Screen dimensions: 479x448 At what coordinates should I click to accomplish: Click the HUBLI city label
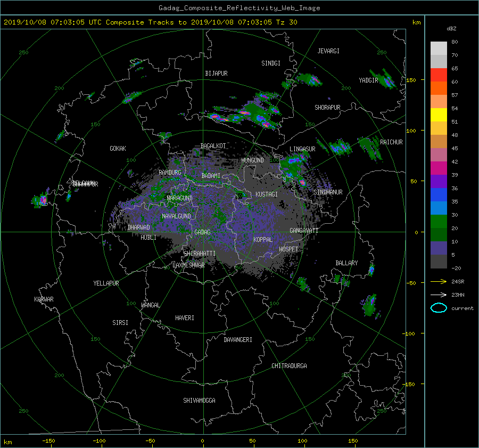pos(148,238)
